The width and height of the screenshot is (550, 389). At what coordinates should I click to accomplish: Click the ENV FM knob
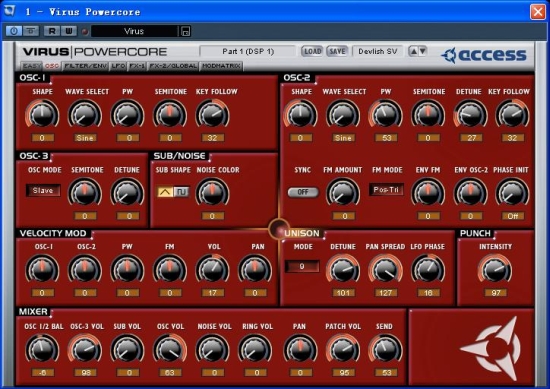point(428,193)
